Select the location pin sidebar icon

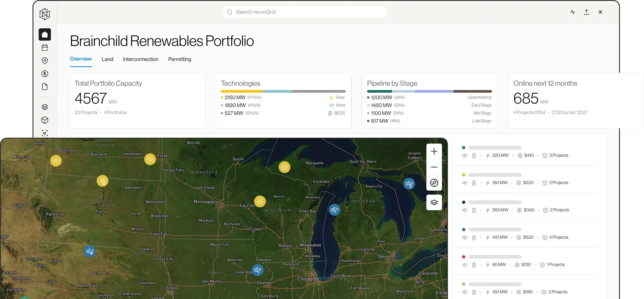click(45, 61)
